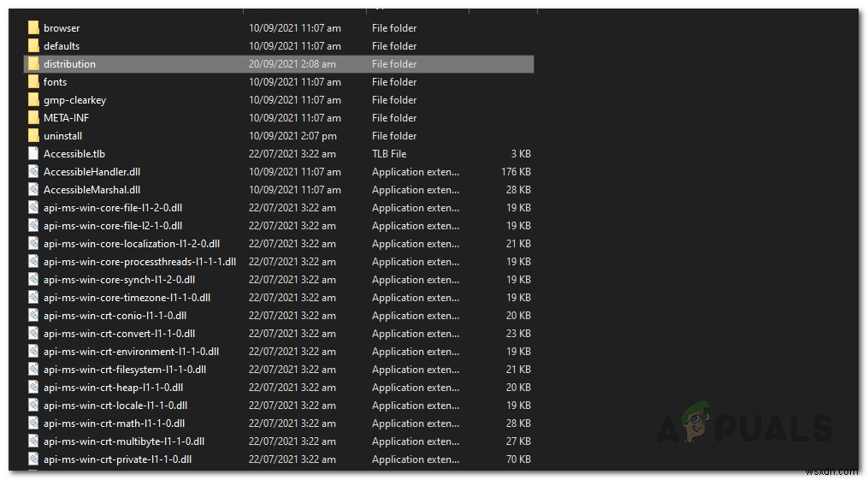
Task: Click icon of api-ms-win-core-localization-l1-2-0.dll
Action: 33,244
